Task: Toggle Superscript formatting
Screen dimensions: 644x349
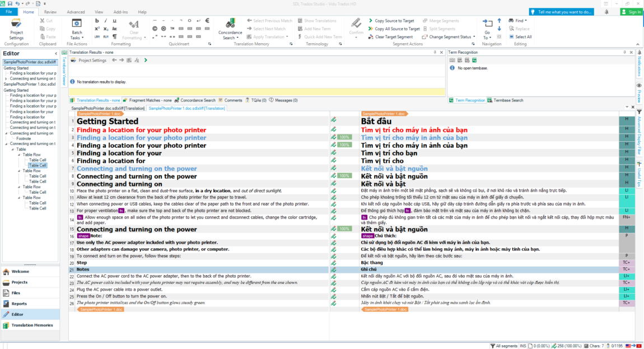Action: click(x=97, y=29)
